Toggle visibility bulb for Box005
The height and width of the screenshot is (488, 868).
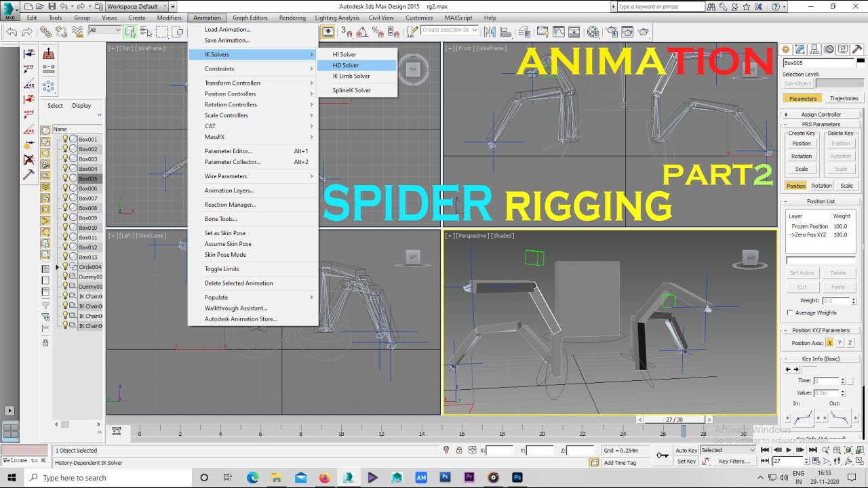click(65, 178)
